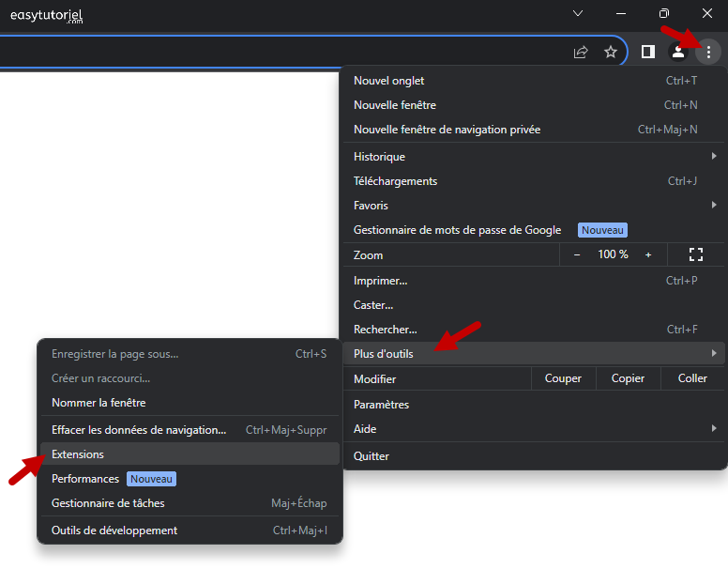This screenshot has height=569, width=728.
Task: Open Nouvelle fenêtre de navigation privée
Action: coord(534,130)
